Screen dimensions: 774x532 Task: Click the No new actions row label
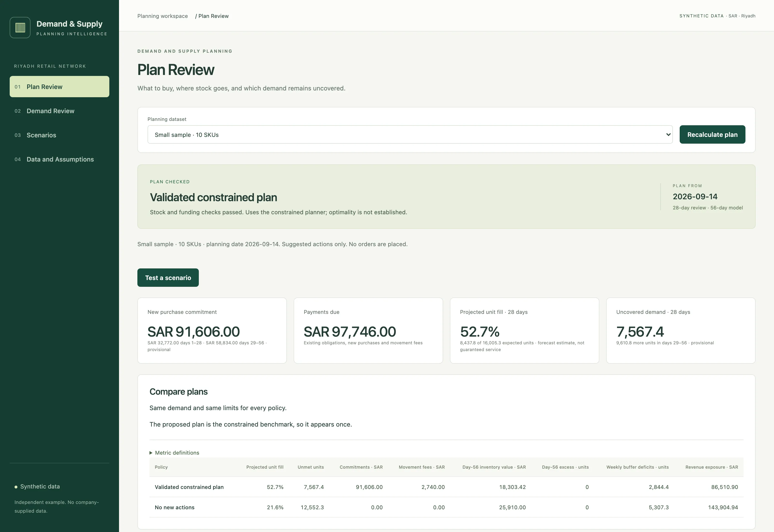tap(174, 507)
